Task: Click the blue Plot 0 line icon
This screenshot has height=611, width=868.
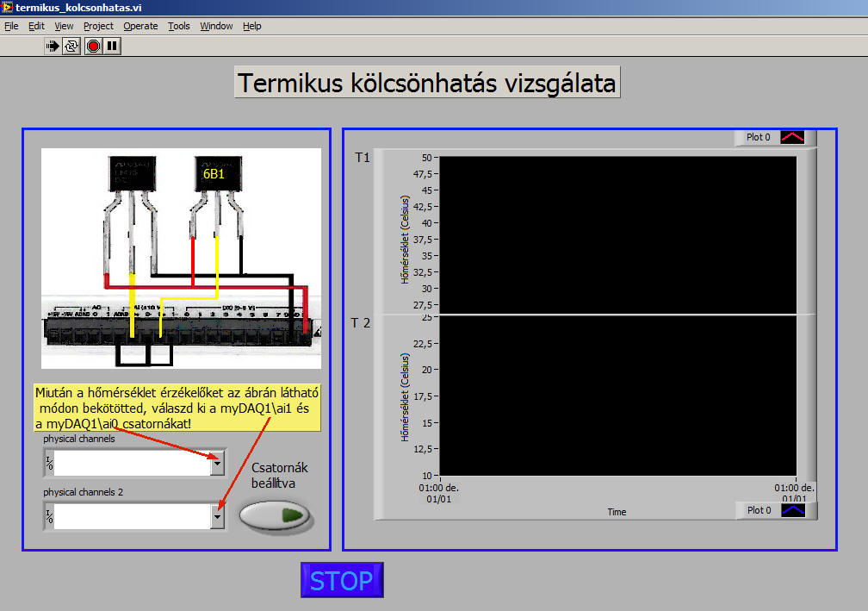Action: coord(792,510)
